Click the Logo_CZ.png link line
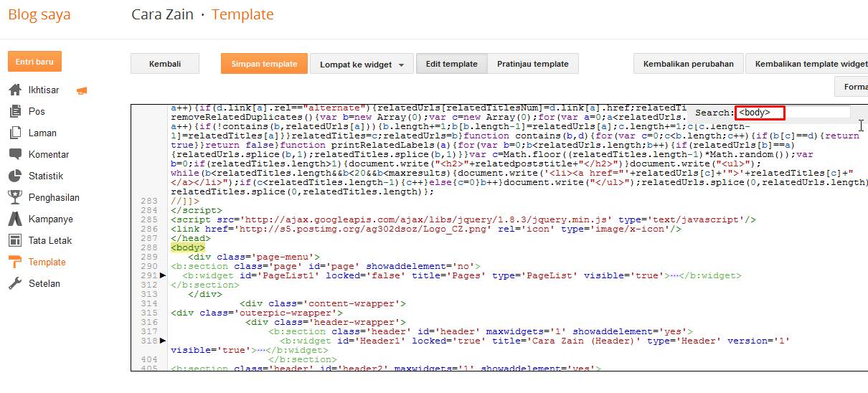Image resolution: width=868 pixels, height=393 pixels. (x=426, y=229)
